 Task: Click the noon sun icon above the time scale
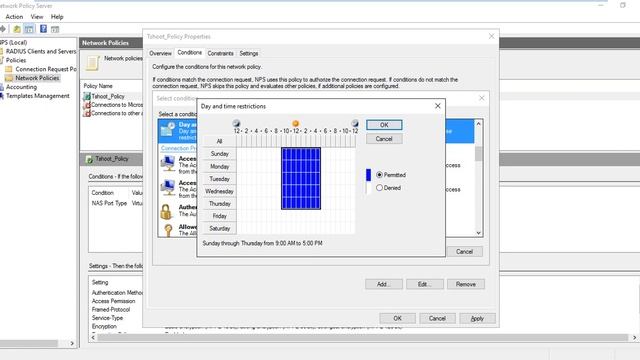pyautogui.click(x=296, y=123)
